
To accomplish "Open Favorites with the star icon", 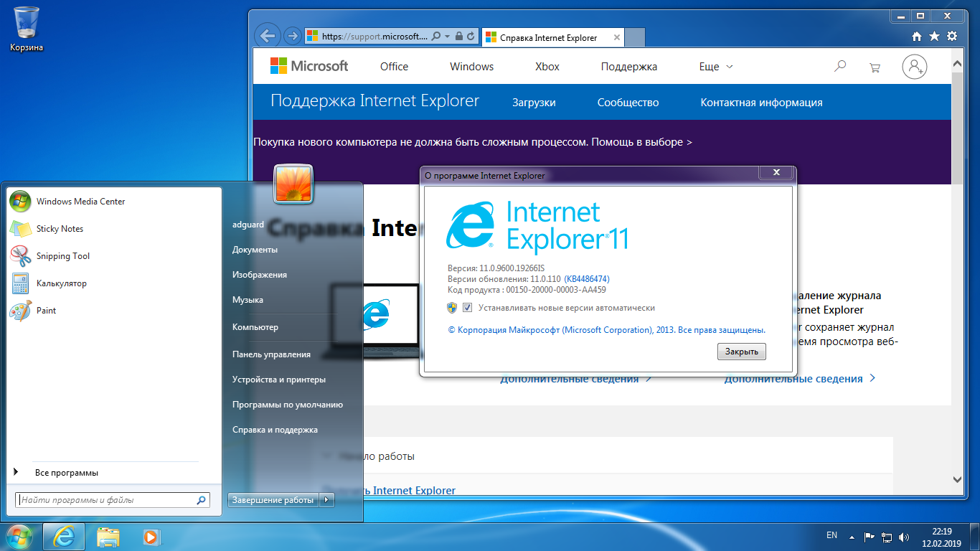I will pos(934,36).
